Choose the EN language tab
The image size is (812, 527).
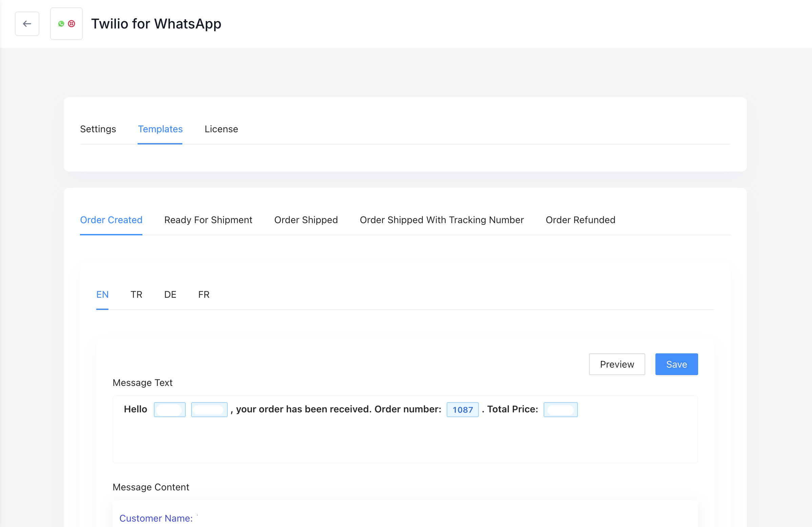[102, 294]
